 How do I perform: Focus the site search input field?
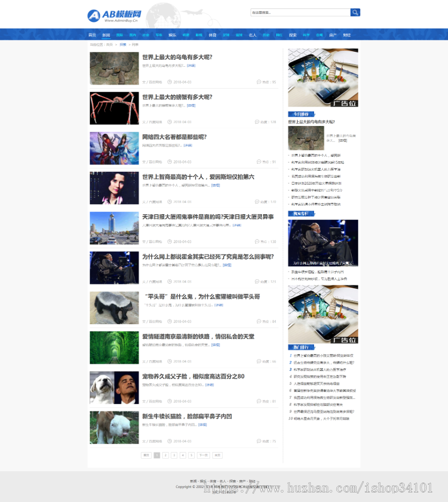click(300, 12)
